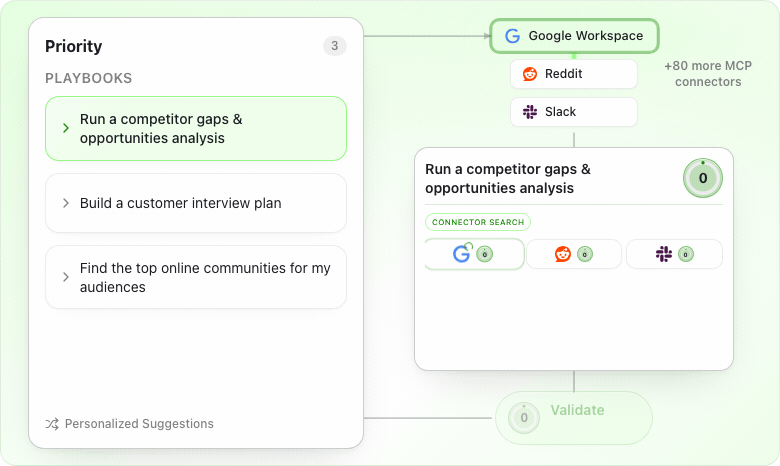Click the zero counter circle in Validate node
780x466 pixels.
point(524,418)
